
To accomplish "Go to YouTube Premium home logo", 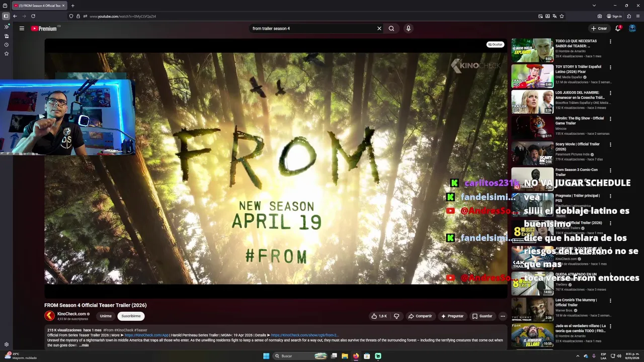I will click(44, 29).
